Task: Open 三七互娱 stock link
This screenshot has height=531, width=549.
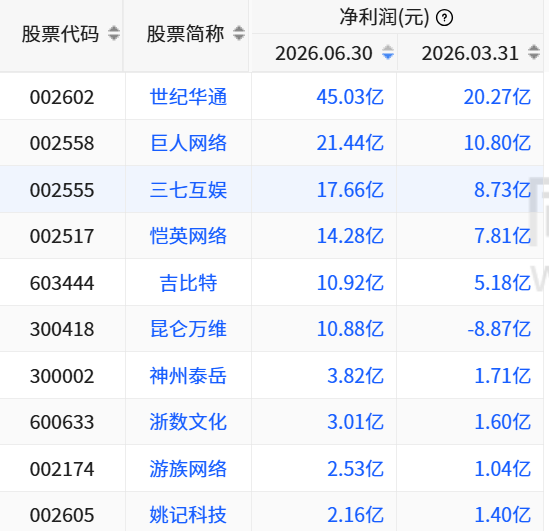Action: click(188, 190)
